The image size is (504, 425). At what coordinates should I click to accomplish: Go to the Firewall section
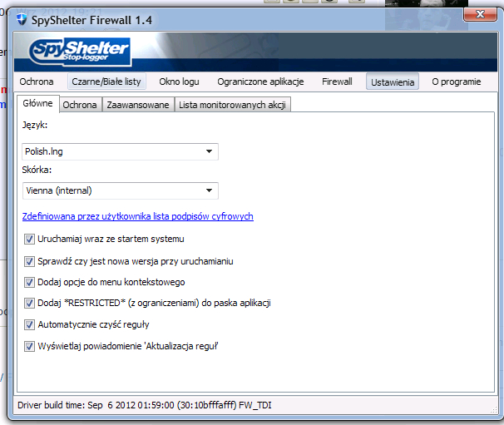(x=337, y=82)
